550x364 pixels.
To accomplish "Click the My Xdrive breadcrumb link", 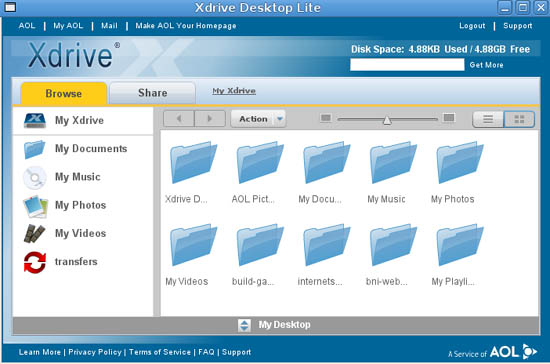I will click(x=234, y=91).
